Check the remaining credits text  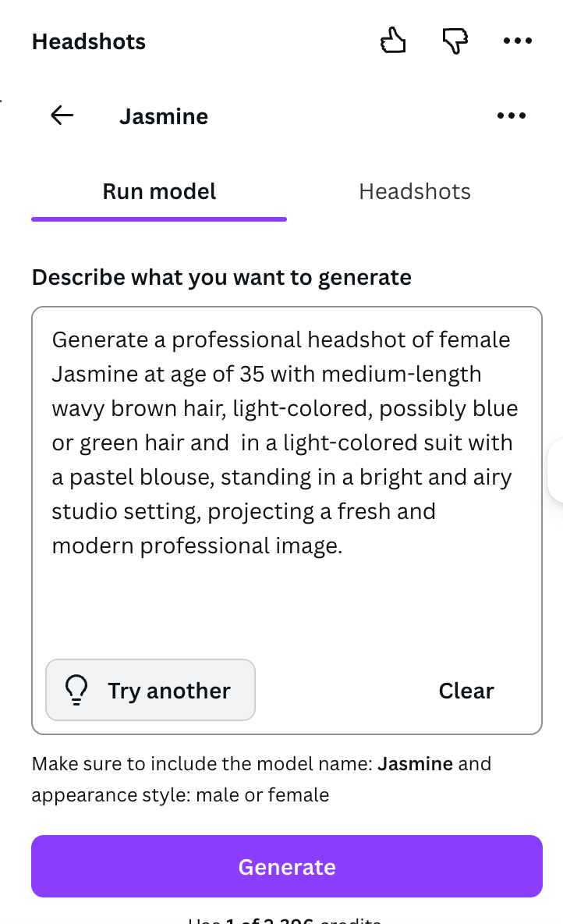click(x=286, y=919)
